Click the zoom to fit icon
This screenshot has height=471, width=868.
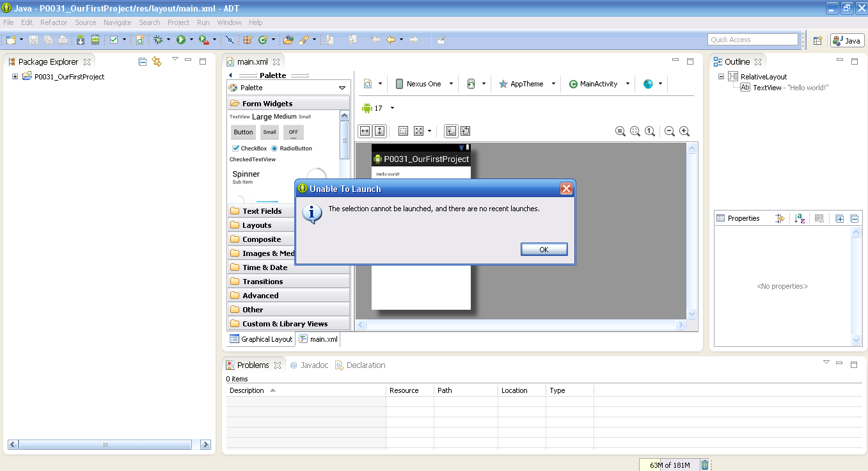(x=635, y=131)
